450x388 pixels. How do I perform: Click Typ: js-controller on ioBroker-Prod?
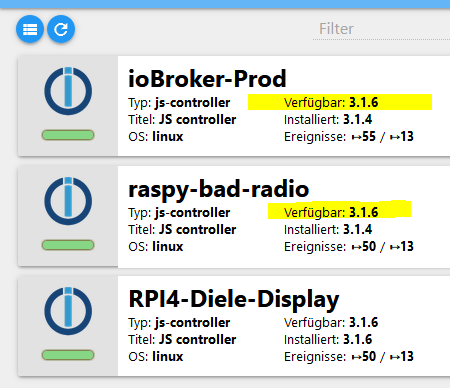point(179,103)
